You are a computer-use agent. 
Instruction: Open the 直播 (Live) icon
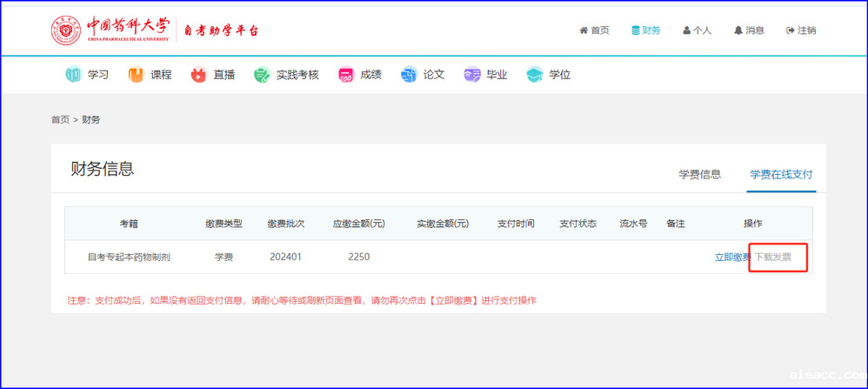[x=198, y=75]
